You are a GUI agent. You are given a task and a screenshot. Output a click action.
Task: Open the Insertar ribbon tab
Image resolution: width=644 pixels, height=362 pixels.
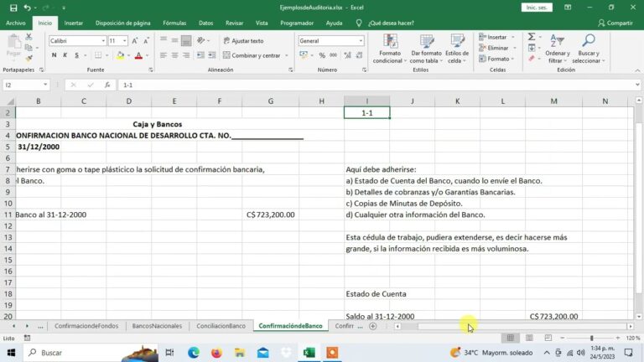click(x=74, y=23)
